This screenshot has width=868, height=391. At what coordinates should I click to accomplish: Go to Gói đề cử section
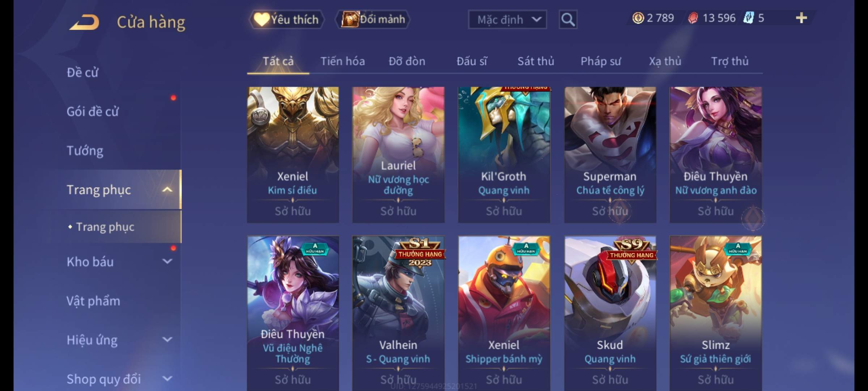pyautogui.click(x=93, y=112)
